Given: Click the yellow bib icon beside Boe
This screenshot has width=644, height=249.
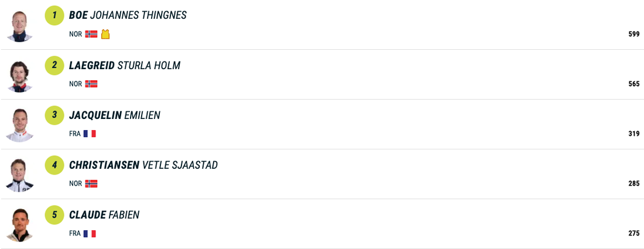Looking at the screenshot, I should point(105,34).
